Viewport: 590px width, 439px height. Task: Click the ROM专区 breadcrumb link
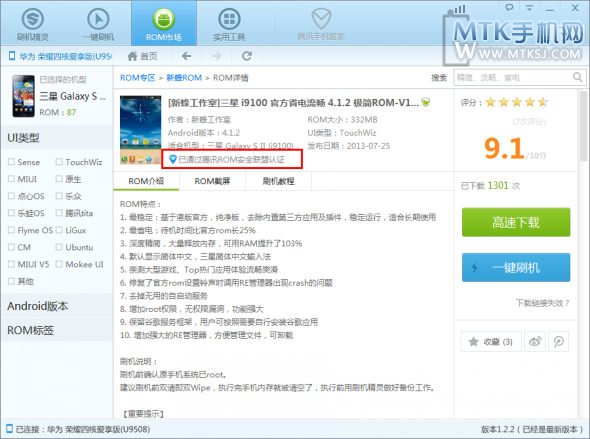click(137, 78)
